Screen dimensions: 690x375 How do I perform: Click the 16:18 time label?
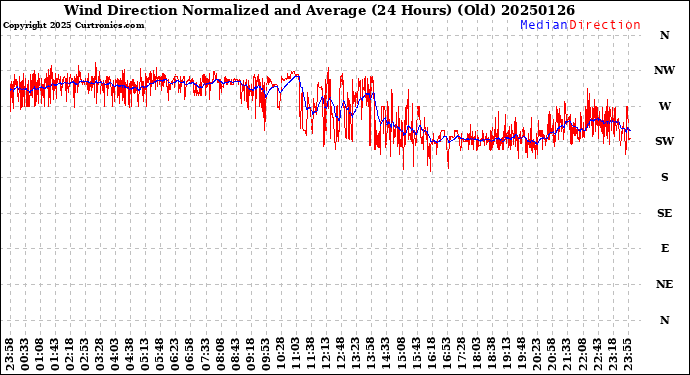432,355
